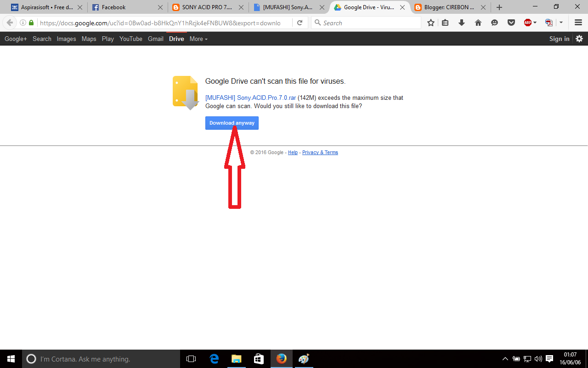
Task: Open Maps in Google bar
Action: coord(89,39)
